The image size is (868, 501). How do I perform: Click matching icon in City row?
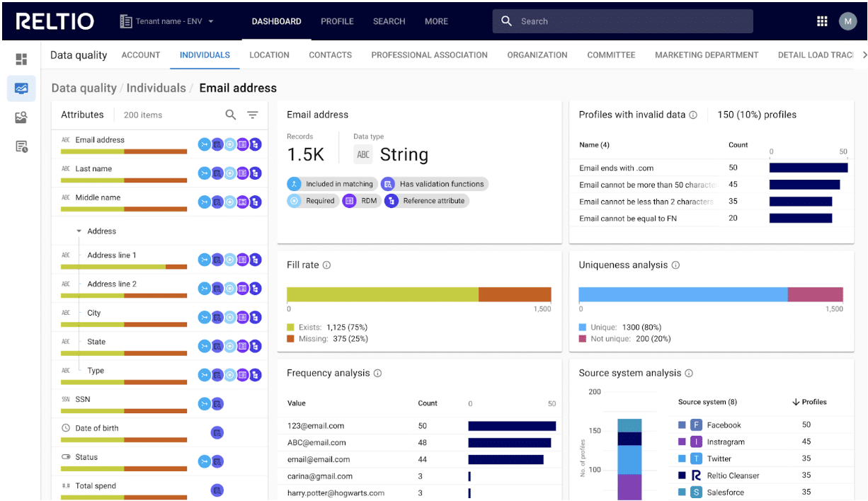click(205, 318)
